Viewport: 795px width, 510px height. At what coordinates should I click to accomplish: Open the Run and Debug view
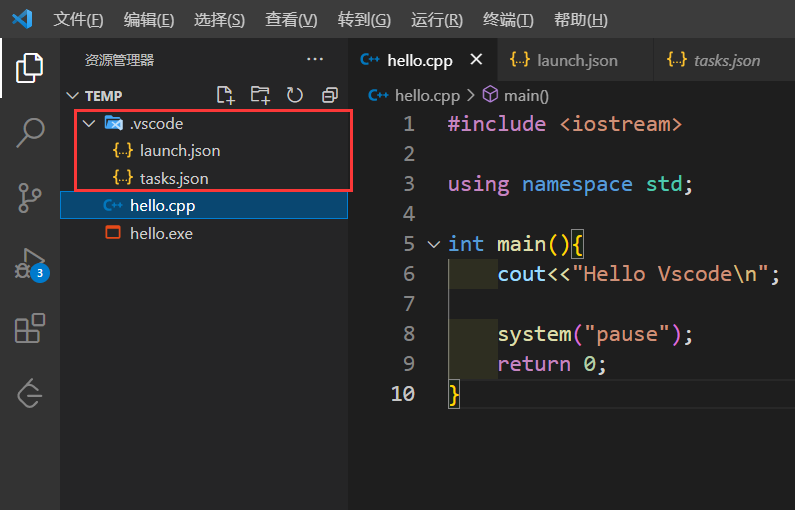tap(29, 264)
